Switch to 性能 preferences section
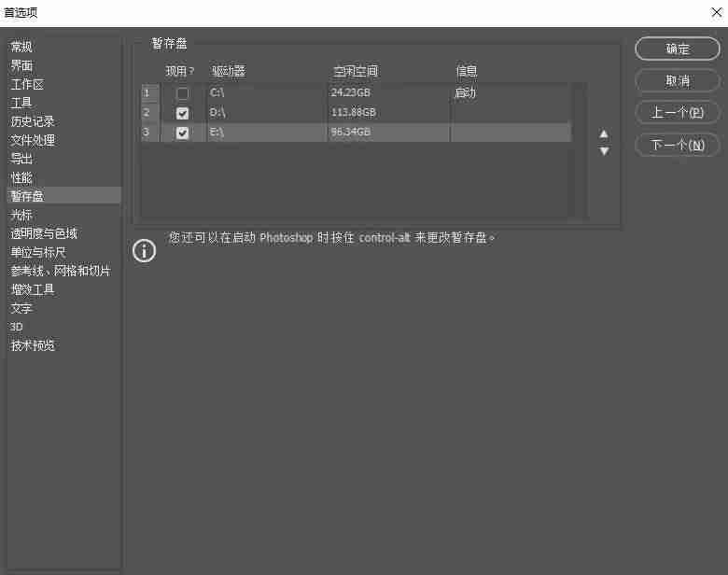Image resolution: width=728 pixels, height=575 pixels. coord(21,177)
